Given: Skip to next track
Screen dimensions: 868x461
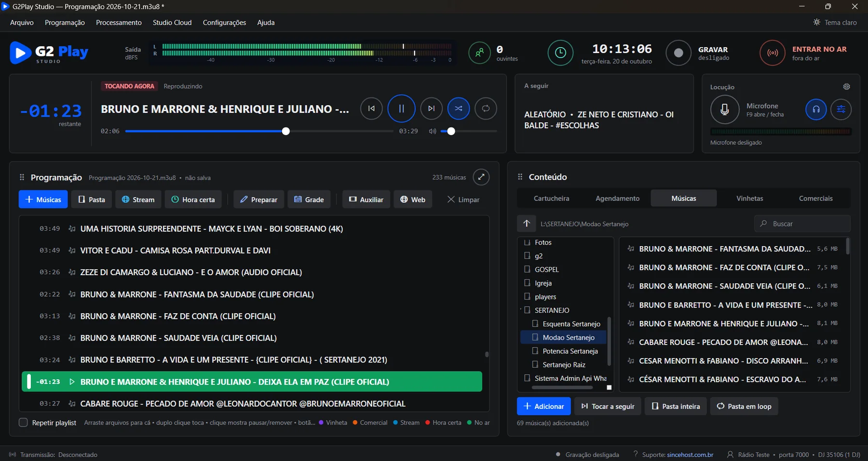Looking at the screenshot, I should point(431,109).
